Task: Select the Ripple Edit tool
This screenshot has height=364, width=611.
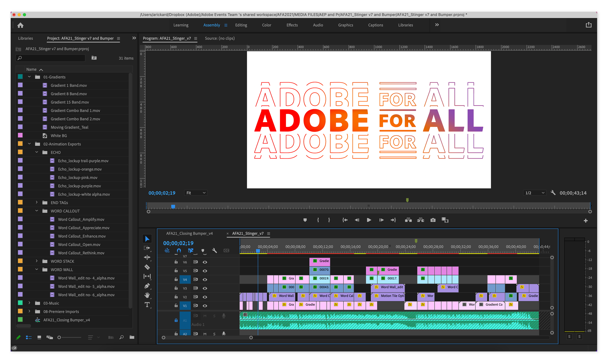Action: pyautogui.click(x=147, y=258)
